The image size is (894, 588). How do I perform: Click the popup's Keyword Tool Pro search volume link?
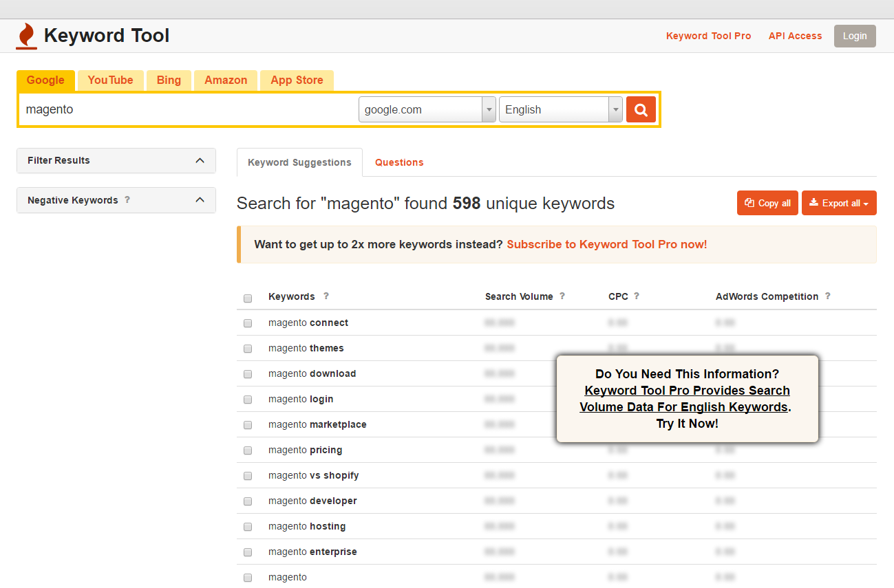pos(686,399)
